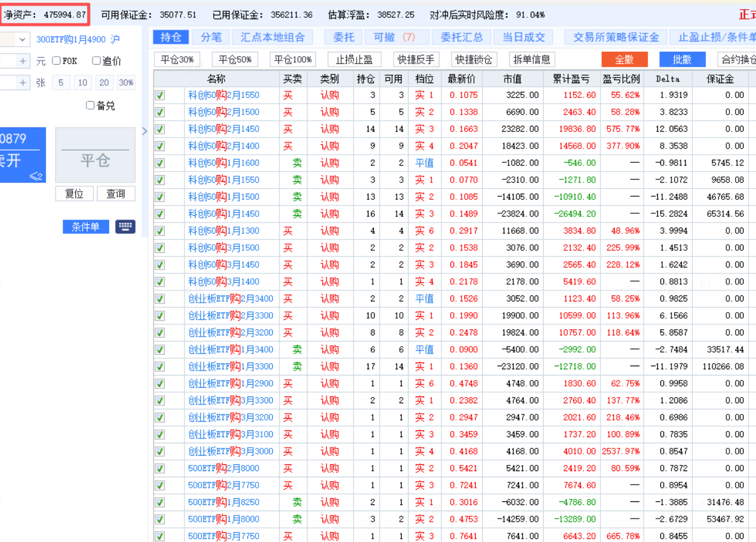Open the 当日成交 tab
The height and width of the screenshot is (542, 756).
(523, 37)
